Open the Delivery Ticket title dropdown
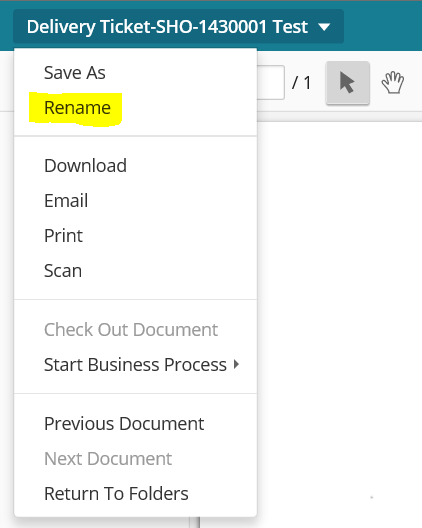Image resolution: width=422 pixels, height=528 pixels. tap(178, 26)
